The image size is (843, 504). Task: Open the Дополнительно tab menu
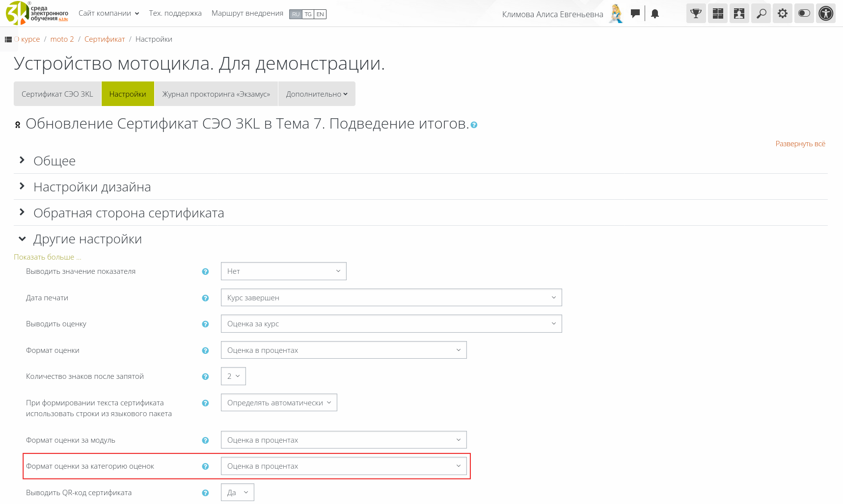click(317, 94)
